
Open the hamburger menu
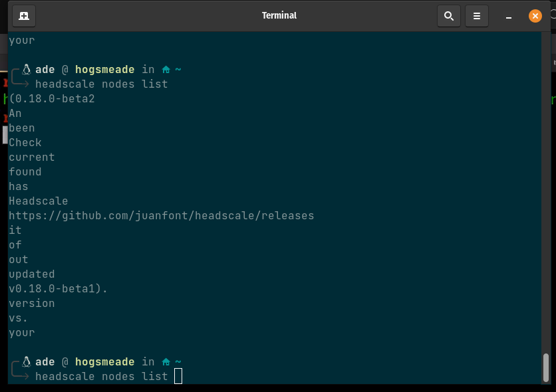(477, 16)
